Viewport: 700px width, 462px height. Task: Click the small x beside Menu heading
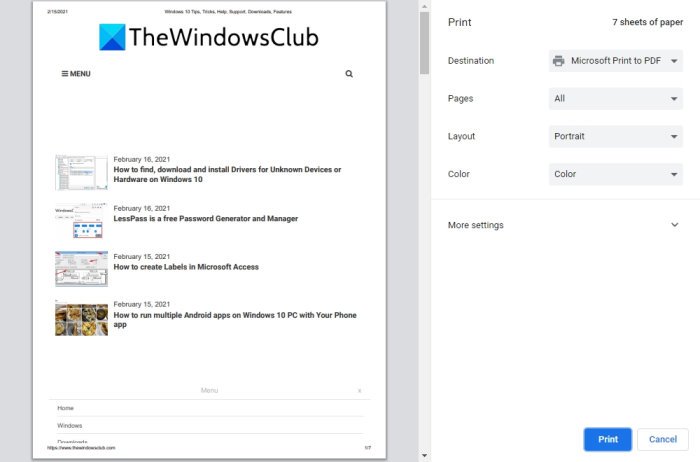pyautogui.click(x=359, y=391)
